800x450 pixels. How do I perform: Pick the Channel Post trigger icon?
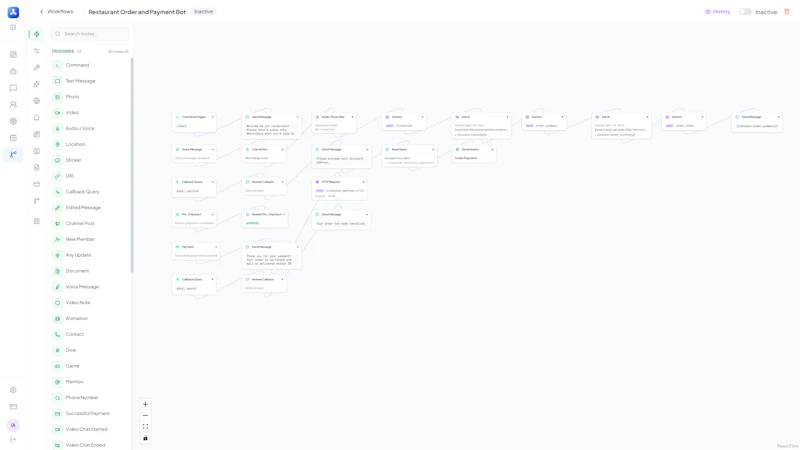click(57, 223)
